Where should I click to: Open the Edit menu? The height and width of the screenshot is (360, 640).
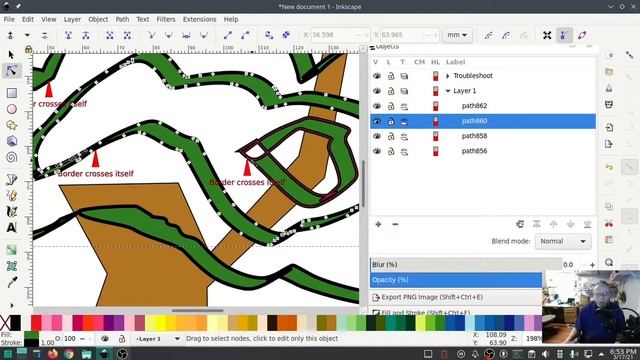28,19
